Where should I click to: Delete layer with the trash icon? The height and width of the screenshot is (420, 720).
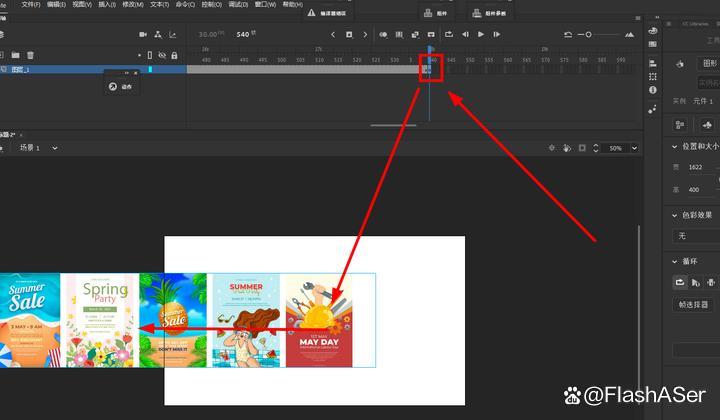(30, 55)
